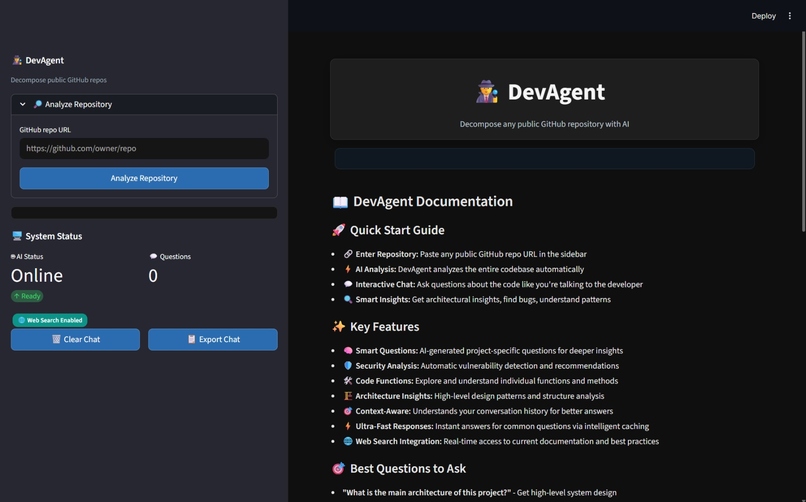806x502 pixels.
Task: Click the 'Key Features' heading text
Action: 384,327
